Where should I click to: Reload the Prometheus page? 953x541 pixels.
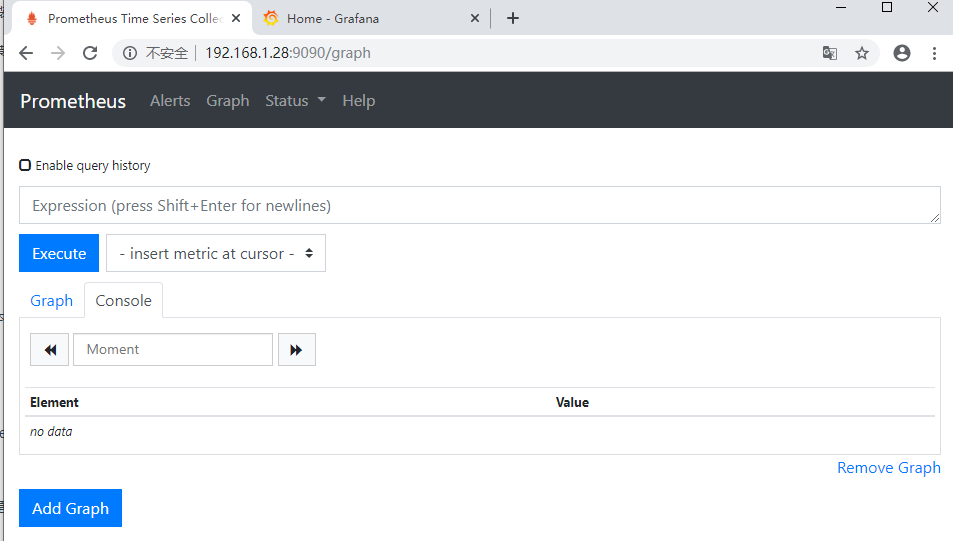[90, 53]
